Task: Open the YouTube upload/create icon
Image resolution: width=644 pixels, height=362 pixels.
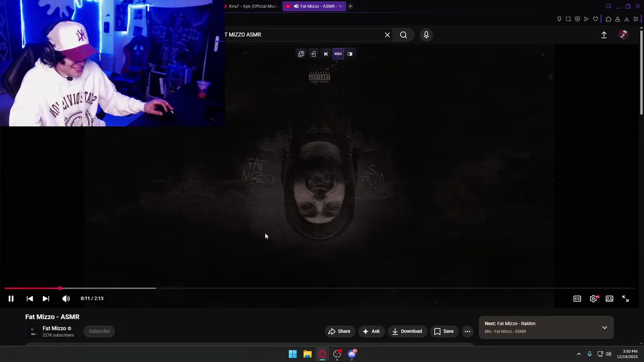Action: point(604,35)
